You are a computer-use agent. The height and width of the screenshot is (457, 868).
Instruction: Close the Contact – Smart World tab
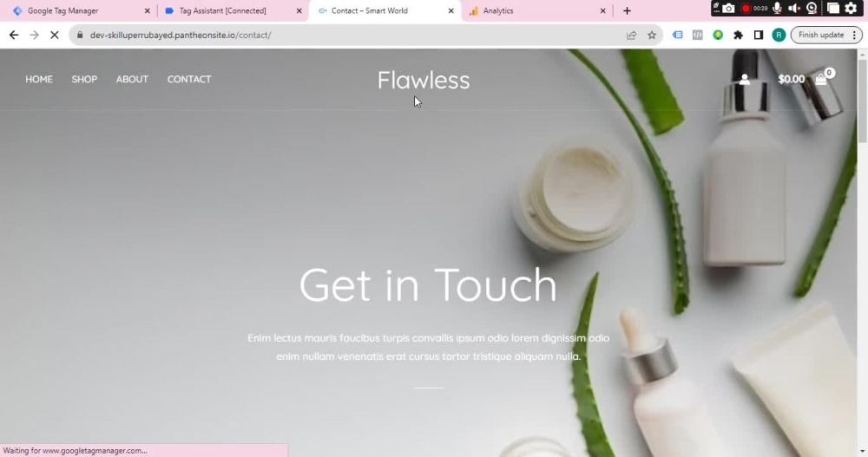tap(450, 10)
